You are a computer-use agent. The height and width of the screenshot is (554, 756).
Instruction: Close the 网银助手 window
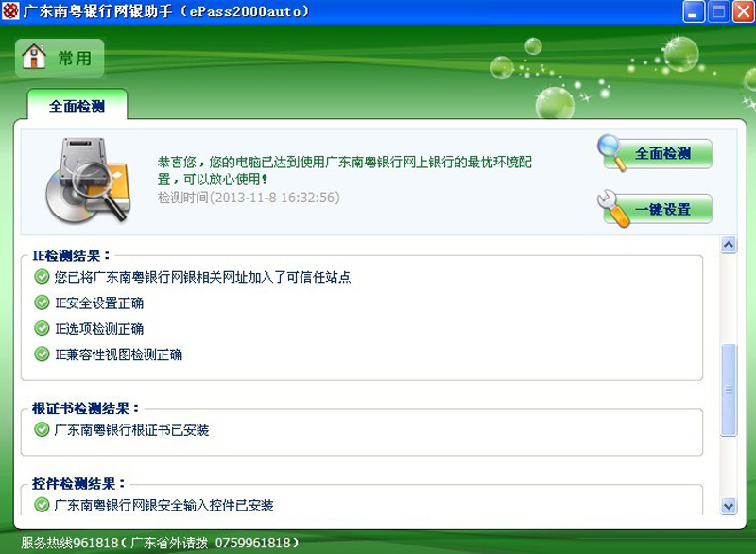(744, 11)
